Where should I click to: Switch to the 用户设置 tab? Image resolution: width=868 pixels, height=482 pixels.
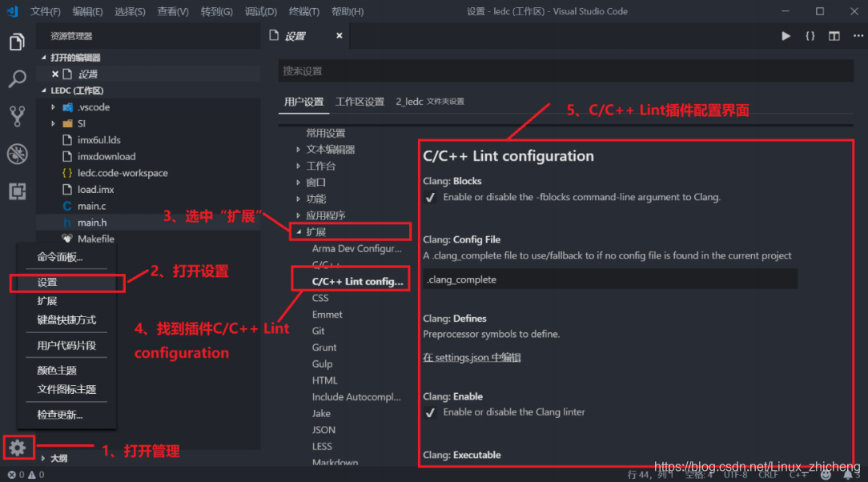tap(303, 102)
